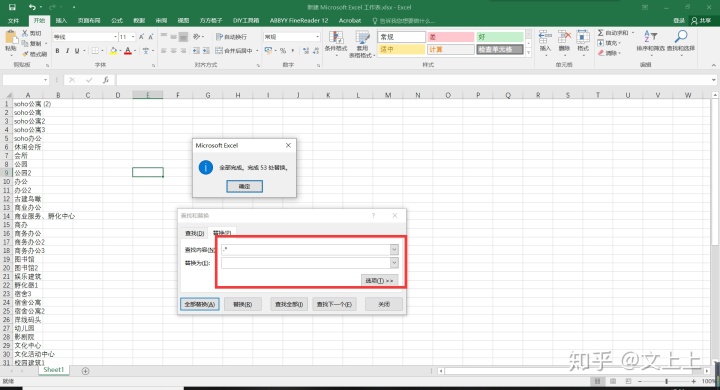Select the green 好 cell style

point(500,37)
